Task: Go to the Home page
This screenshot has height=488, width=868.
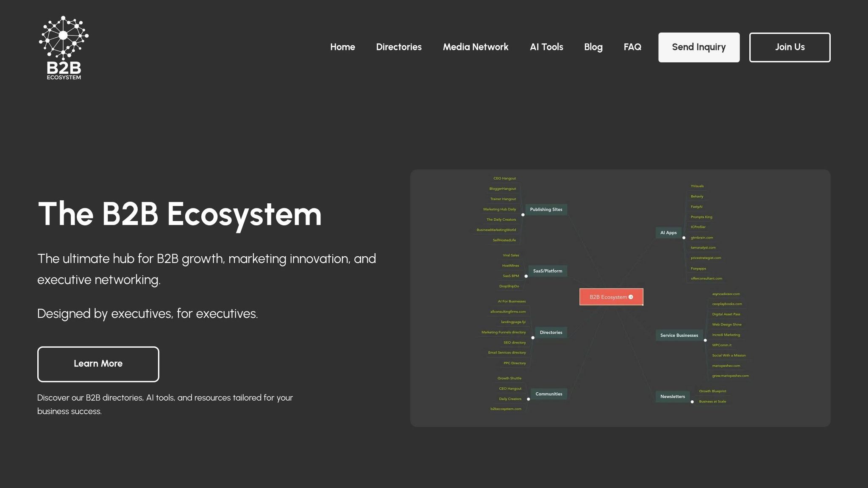Action: tap(342, 47)
